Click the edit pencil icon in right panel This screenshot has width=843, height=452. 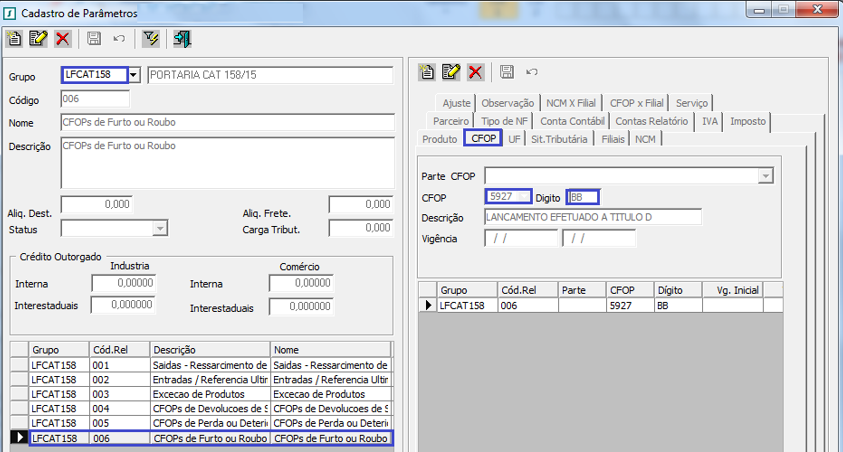[x=451, y=72]
